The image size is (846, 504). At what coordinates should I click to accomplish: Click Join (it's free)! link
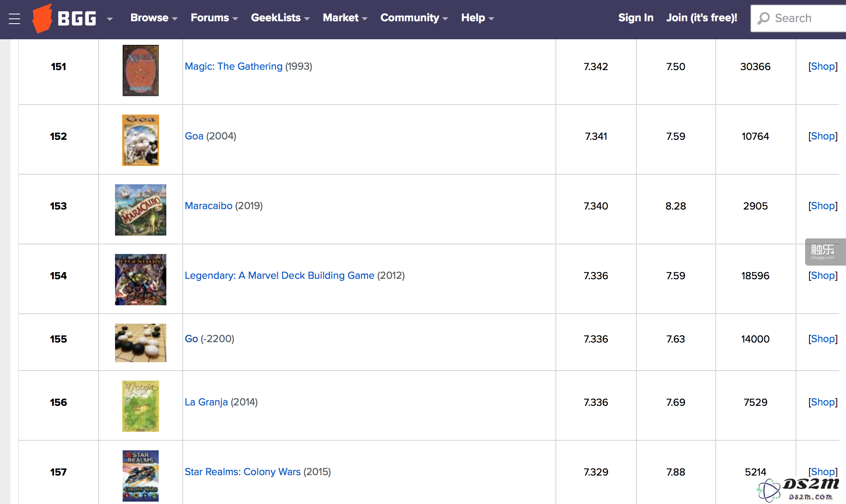tap(702, 18)
